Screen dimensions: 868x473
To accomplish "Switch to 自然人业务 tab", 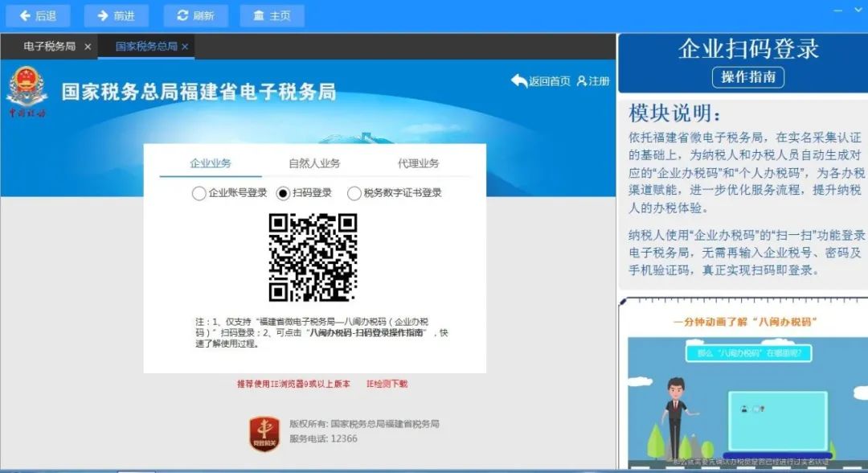I will click(314, 163).
